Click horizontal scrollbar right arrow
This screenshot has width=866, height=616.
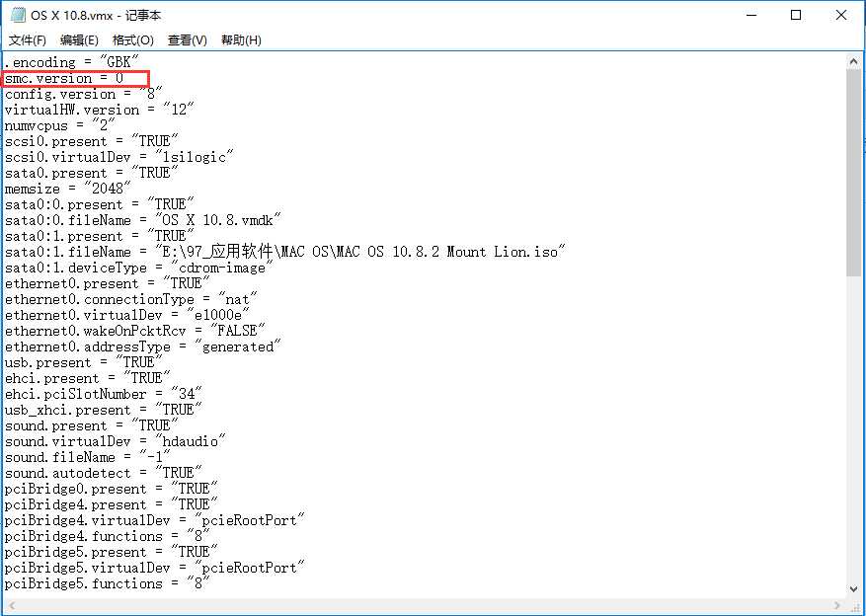click(x=837, y=605)
